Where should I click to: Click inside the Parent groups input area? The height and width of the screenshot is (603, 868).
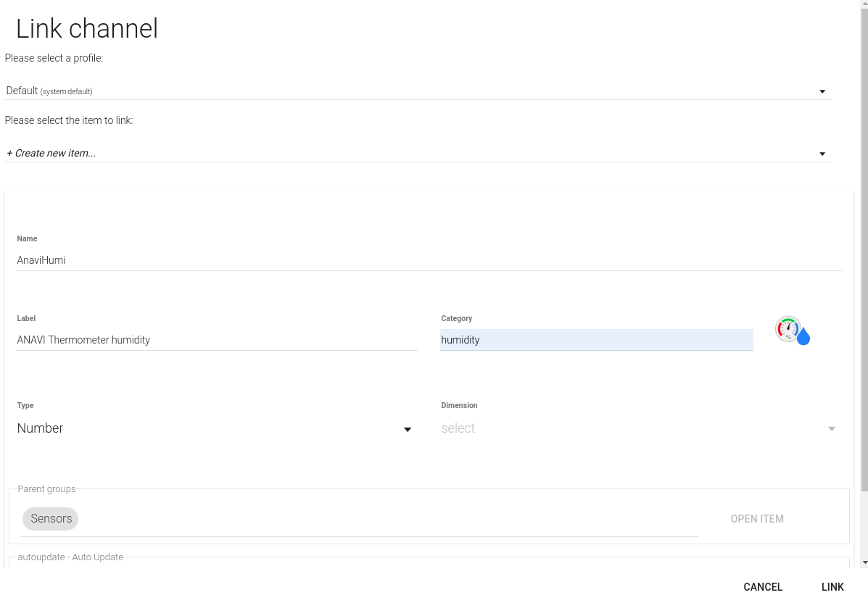pyautogui.click(x=387, y=519)
